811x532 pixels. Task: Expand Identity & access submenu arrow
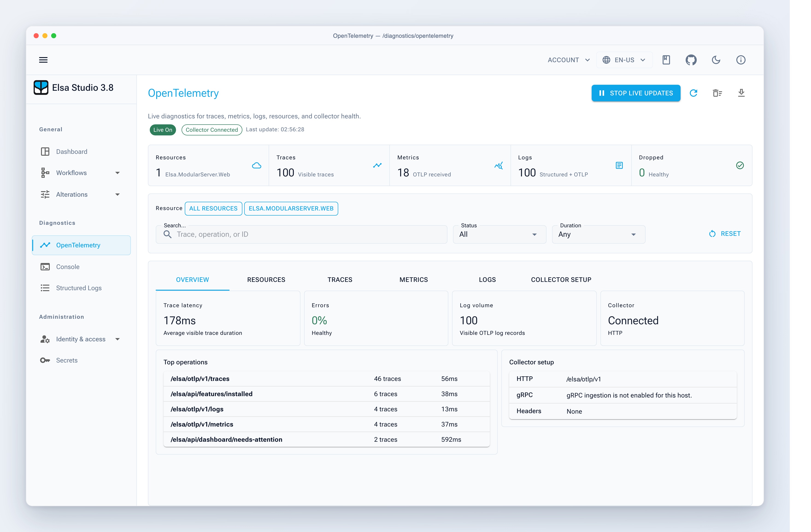click(118, 339)
